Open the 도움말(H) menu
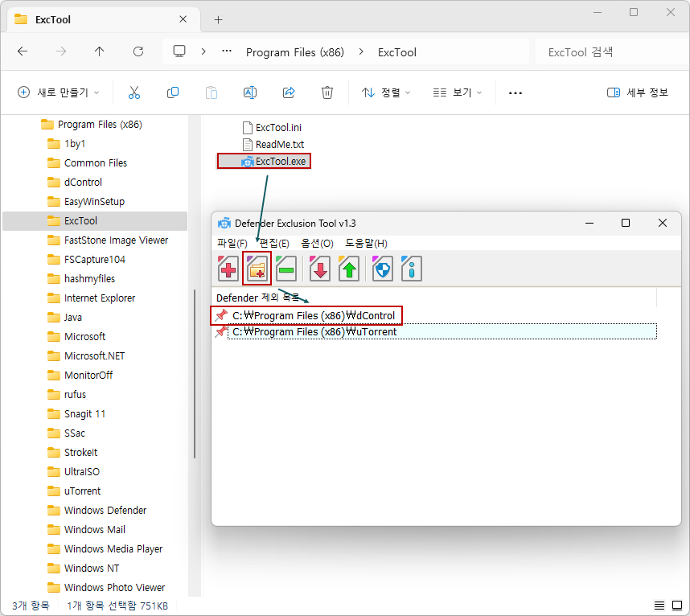 pyautogui.click(x=366, y=244)
